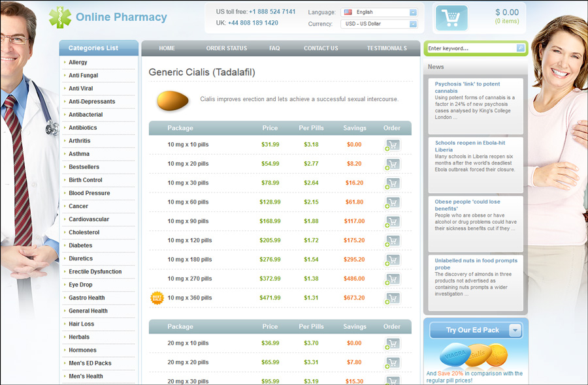Add 10 mg x 20 pills to cart
588x385 pixels.
[393, 164]
